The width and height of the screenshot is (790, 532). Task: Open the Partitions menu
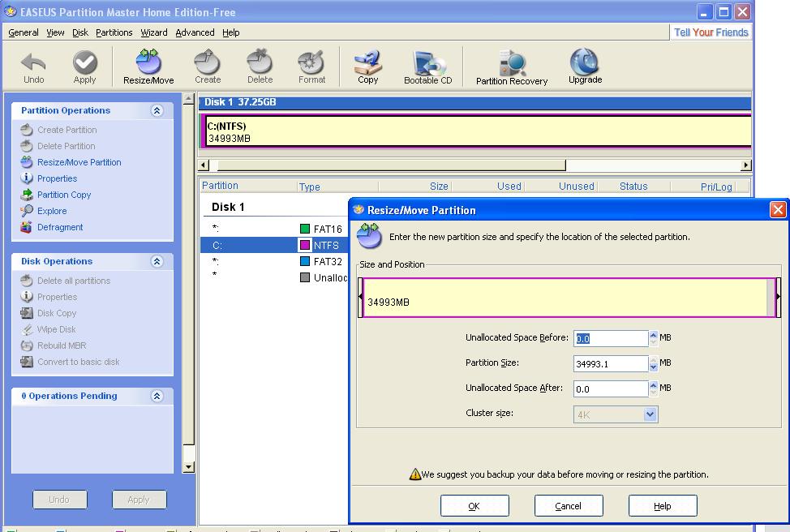(114, 32)
